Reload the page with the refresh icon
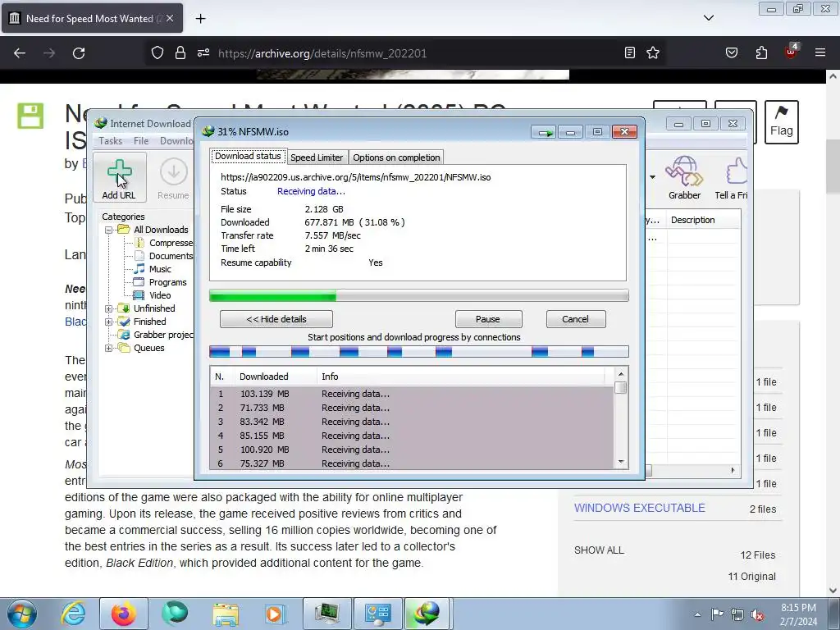Image resolution: width=840 pixels, height=630 pixels. point(79,53)
